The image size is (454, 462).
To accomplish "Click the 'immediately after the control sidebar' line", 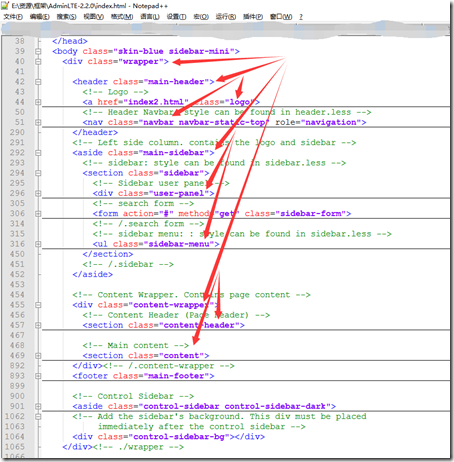I will coord(201,427).
